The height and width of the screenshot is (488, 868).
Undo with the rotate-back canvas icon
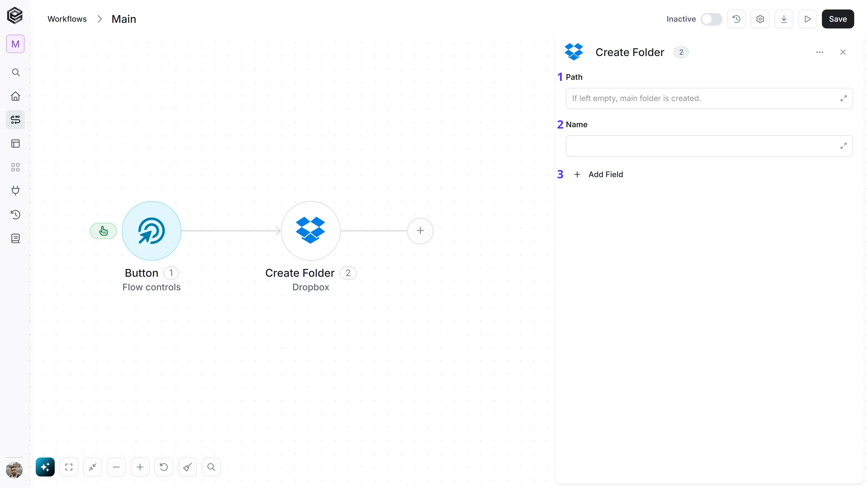tap(164, 467)
